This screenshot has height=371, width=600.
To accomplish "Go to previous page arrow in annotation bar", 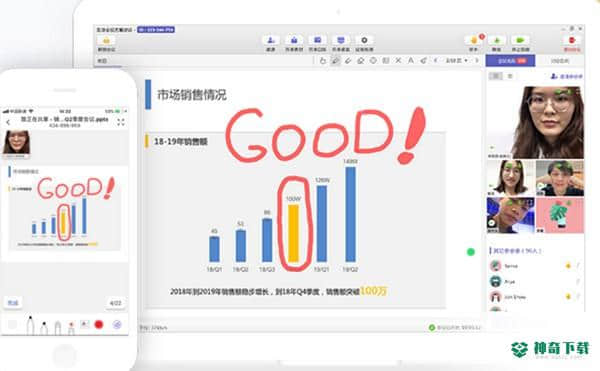I will tap(435, 60).
